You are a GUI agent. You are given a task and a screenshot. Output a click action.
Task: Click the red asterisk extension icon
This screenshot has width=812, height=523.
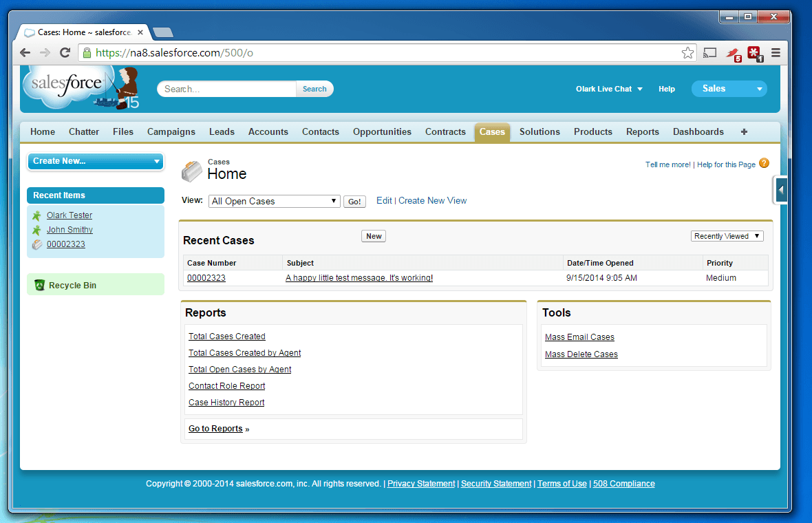pos(754,53)
